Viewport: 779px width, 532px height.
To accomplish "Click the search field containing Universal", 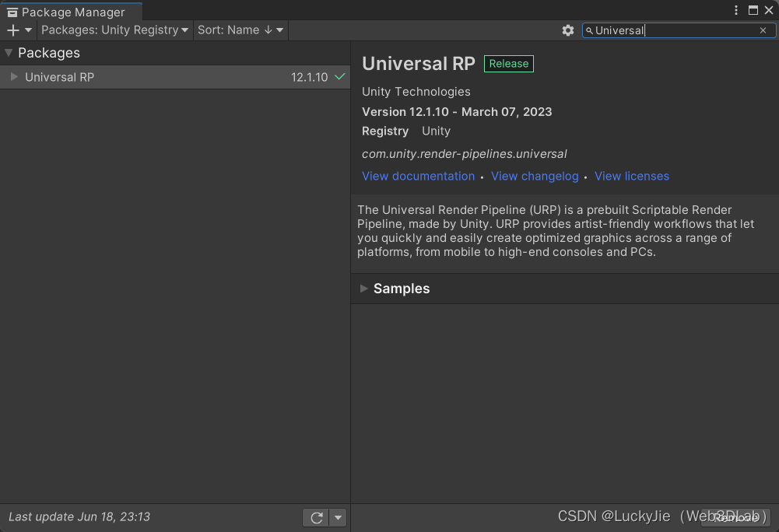I will pyautogui.click(x=678, y=30).
